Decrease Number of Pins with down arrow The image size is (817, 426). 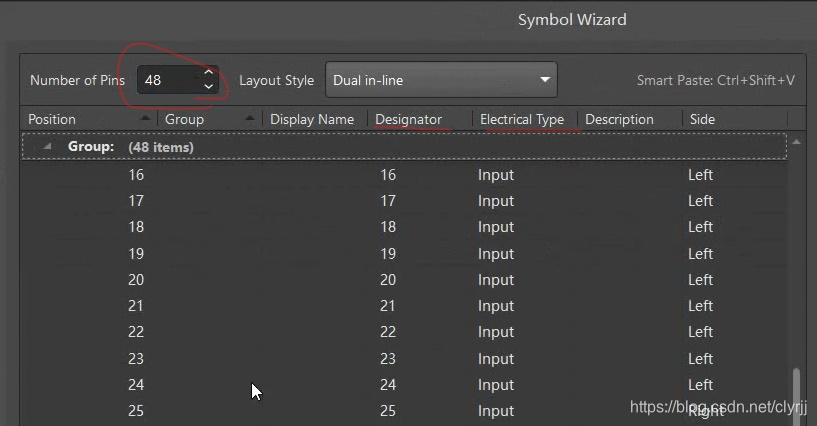pyautogui.click(x=208, y=87)
